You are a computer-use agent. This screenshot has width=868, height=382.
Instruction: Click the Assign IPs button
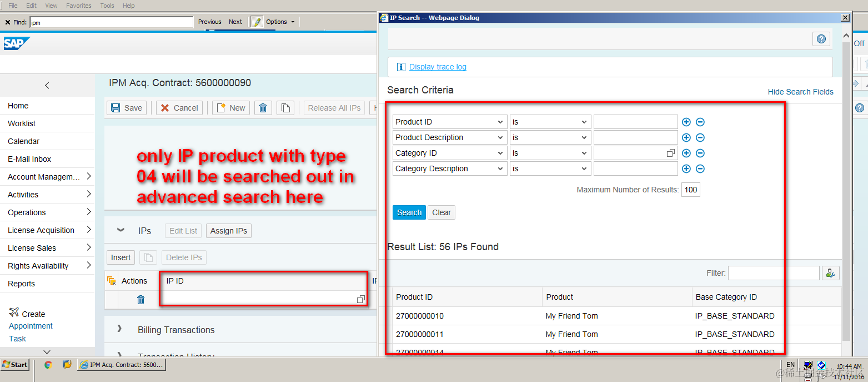click(x=229, y=231)
